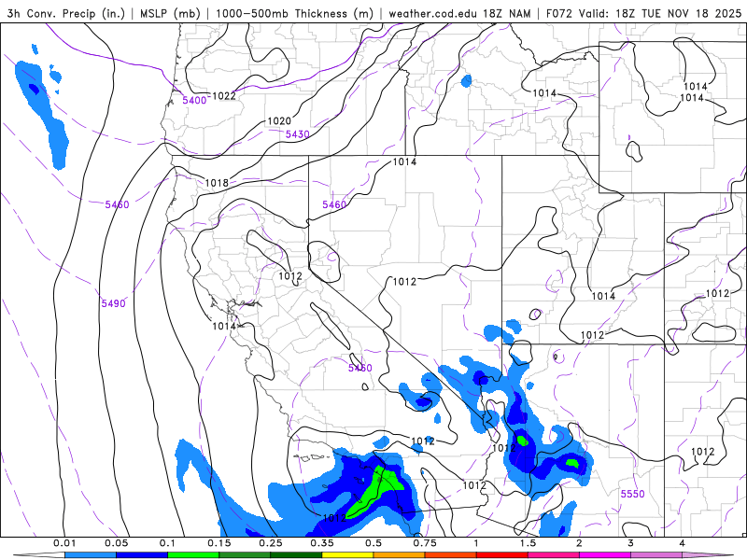
Task: Click the 0.35 legend tick value
Action: tap(322, 543)
